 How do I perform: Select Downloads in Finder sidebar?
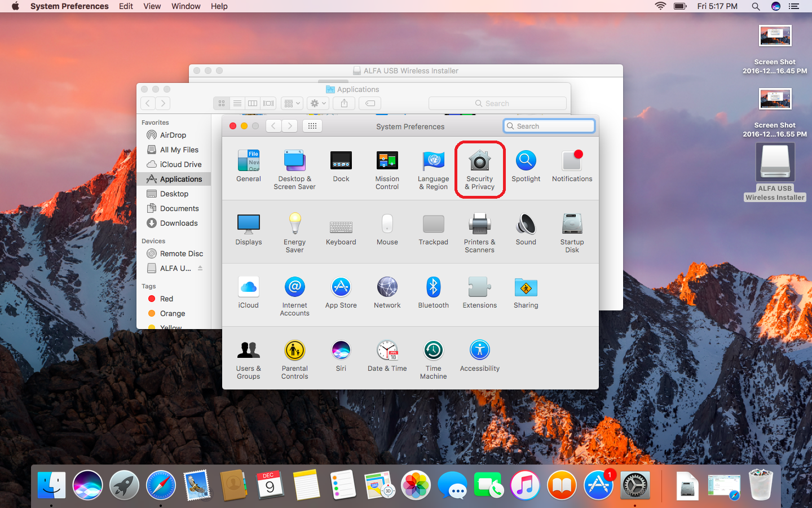(x=178, y=223)
